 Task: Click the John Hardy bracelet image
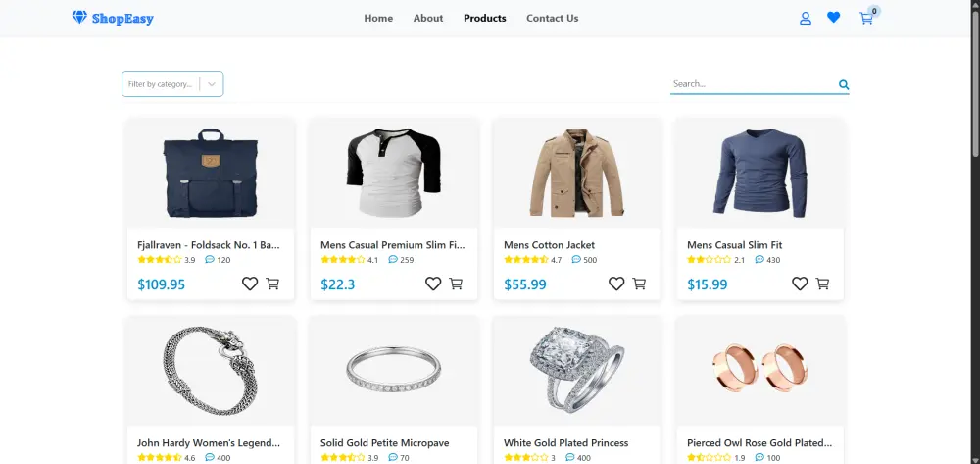click(x=210, y=368)
